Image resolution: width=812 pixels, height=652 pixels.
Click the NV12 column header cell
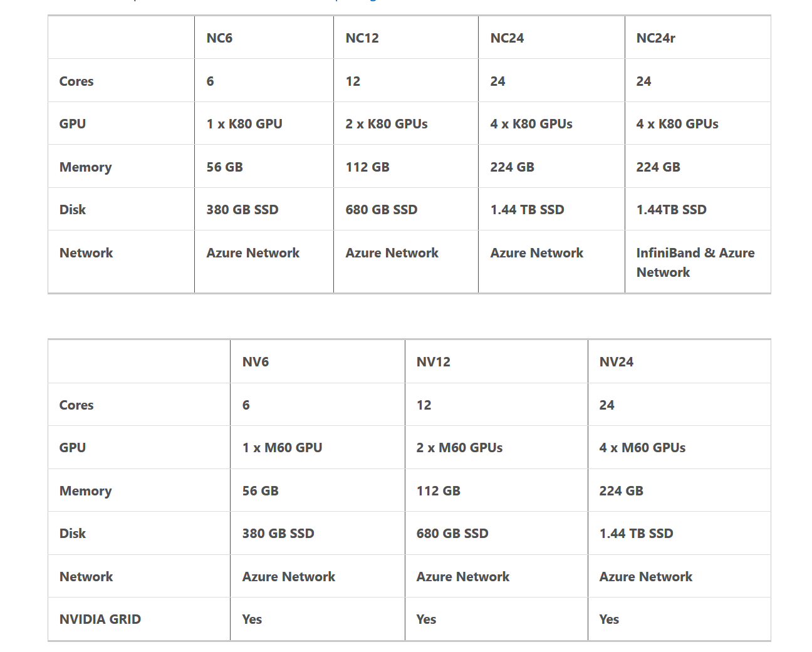[496, 361]
